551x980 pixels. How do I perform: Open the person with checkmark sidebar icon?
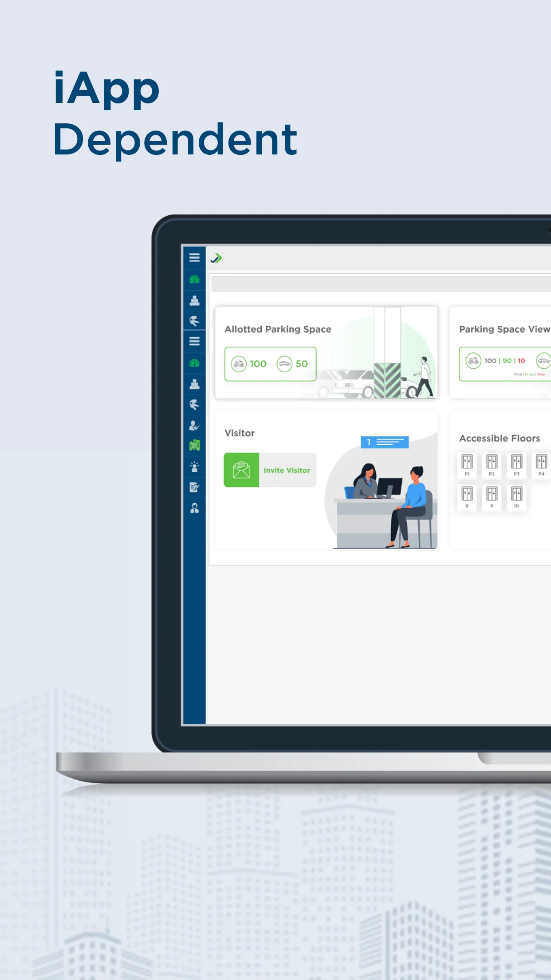pyautogui.click(x=194, y=425)
